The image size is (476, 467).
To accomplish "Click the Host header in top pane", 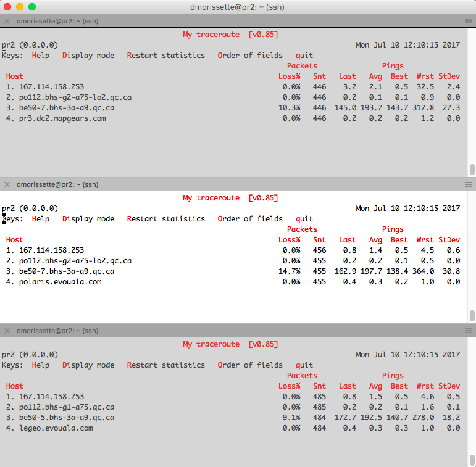I will click(15, 76).
